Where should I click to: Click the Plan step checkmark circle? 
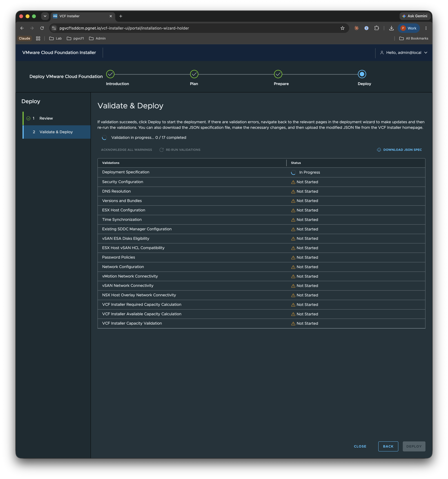(194, 74)
